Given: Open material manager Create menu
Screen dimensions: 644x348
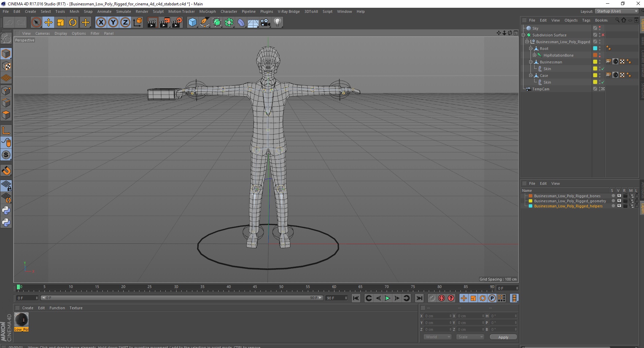Looking at the screenshot, I should tap(28, 308).
